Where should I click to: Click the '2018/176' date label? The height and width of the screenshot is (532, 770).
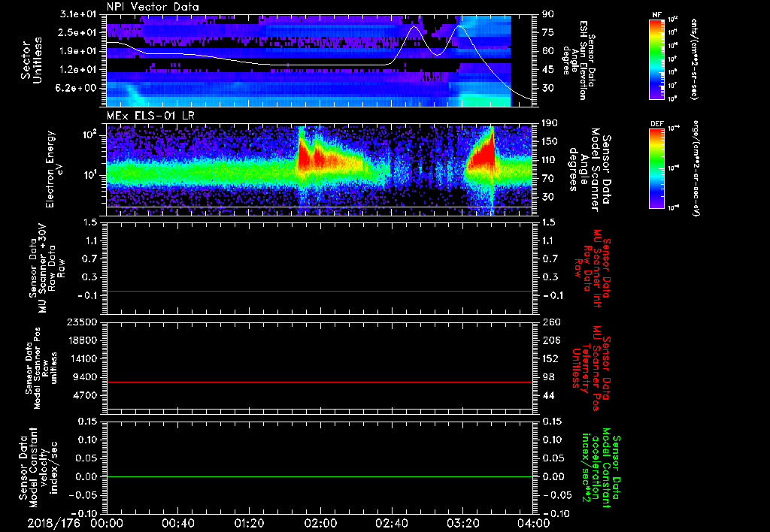[53, 523]
